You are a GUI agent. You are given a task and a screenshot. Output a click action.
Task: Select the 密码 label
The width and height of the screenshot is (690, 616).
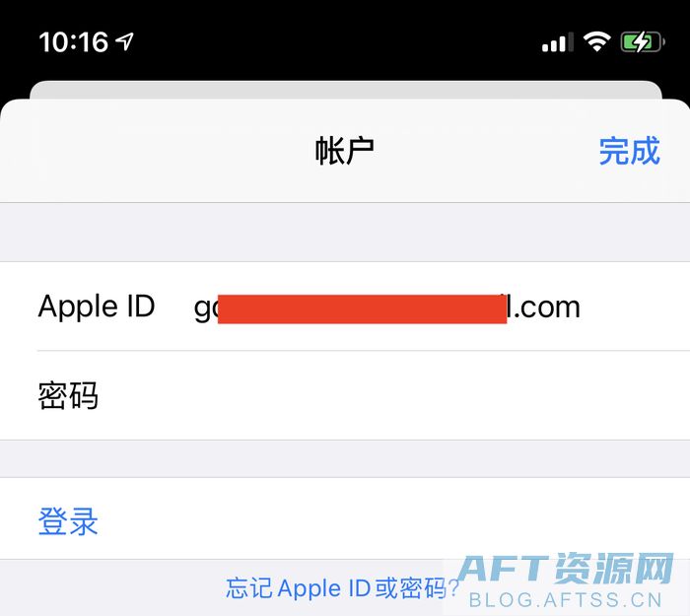coord(68,395)
